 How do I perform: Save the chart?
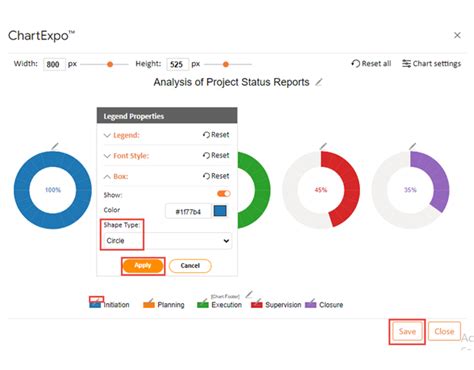tap(407, 331)
